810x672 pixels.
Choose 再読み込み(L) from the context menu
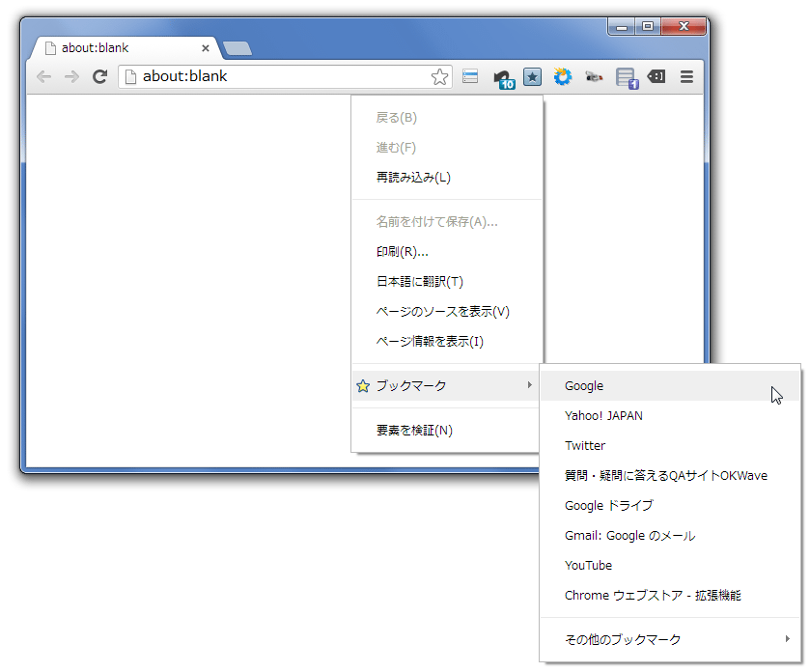[x=447, y=178]
